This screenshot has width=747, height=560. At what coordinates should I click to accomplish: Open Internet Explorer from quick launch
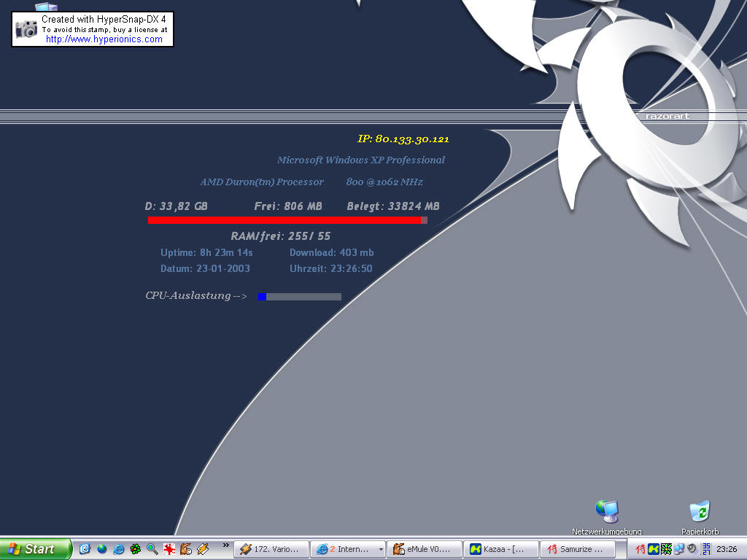click(119, 549)
